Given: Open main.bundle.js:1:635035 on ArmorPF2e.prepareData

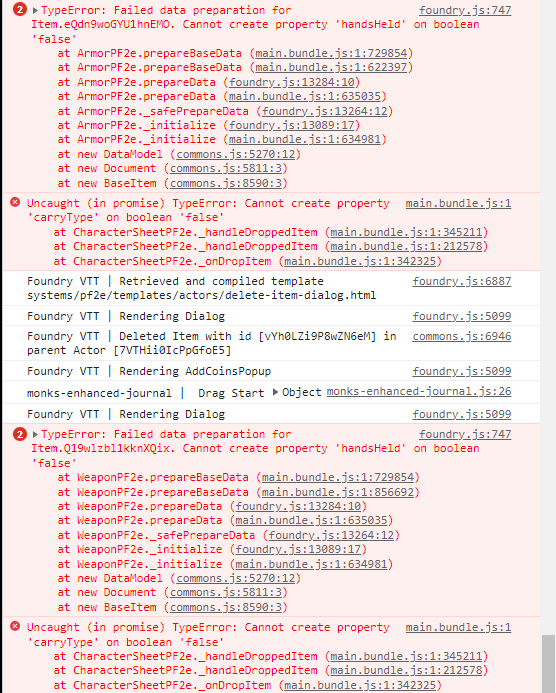Looking at the screenshot, I should 305,96.
